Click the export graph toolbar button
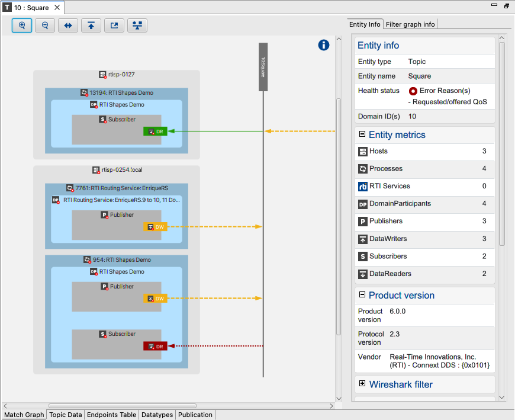 coord(114,25)
